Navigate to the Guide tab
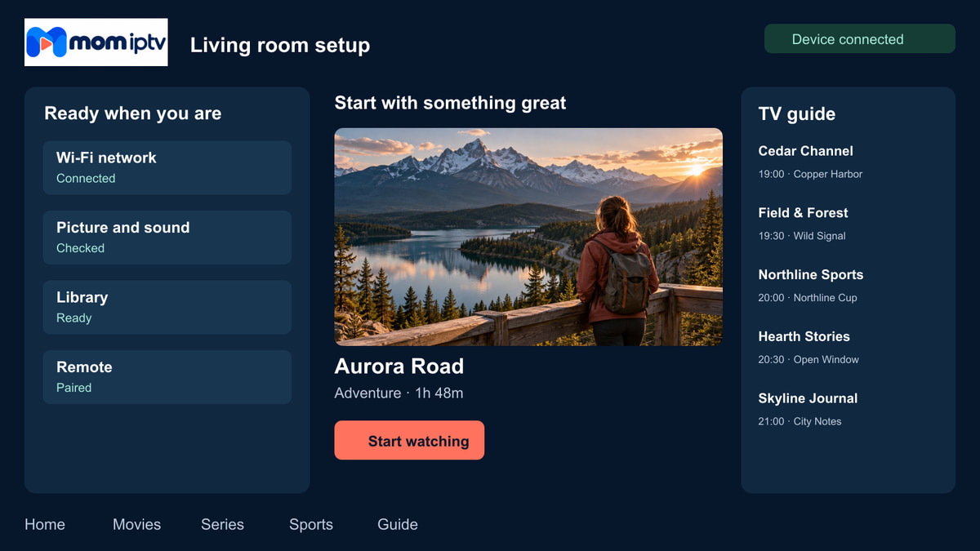 pyautogui.click(x=398, y=525)
